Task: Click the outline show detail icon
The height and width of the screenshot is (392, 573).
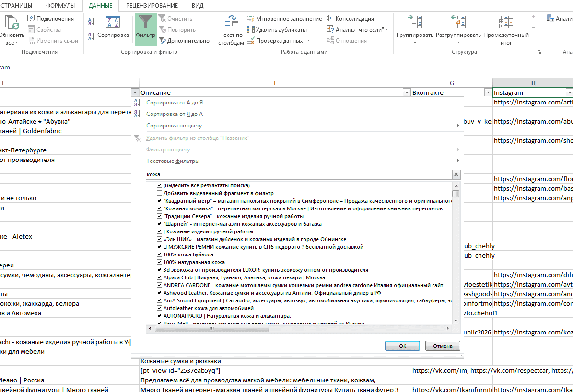Action: (536, 18)
